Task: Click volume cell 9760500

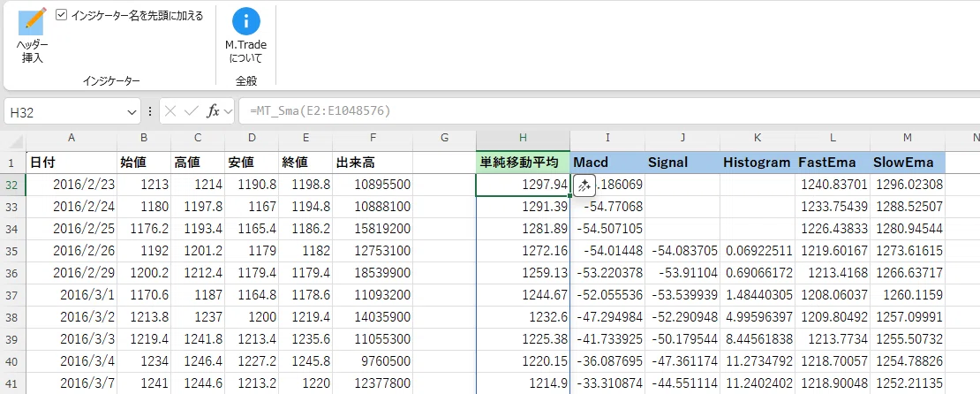Action: (x=373, y=360)
